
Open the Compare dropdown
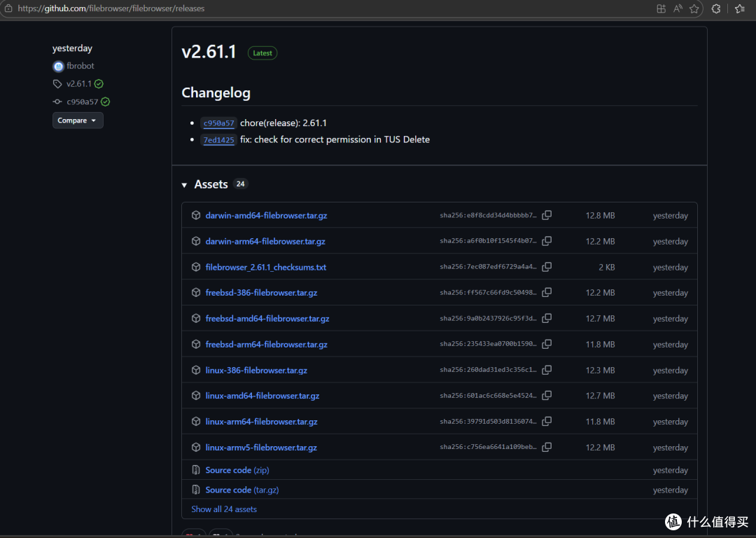click(x=78, y=120)
